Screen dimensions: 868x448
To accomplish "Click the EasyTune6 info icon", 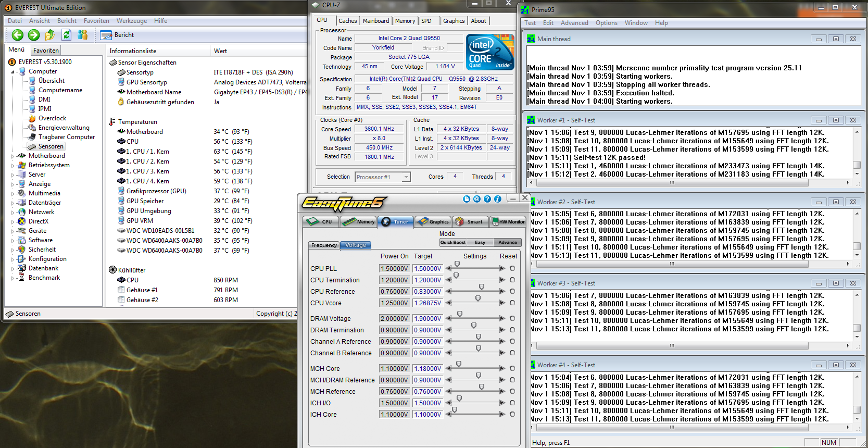I will click(x=498, y=199).
